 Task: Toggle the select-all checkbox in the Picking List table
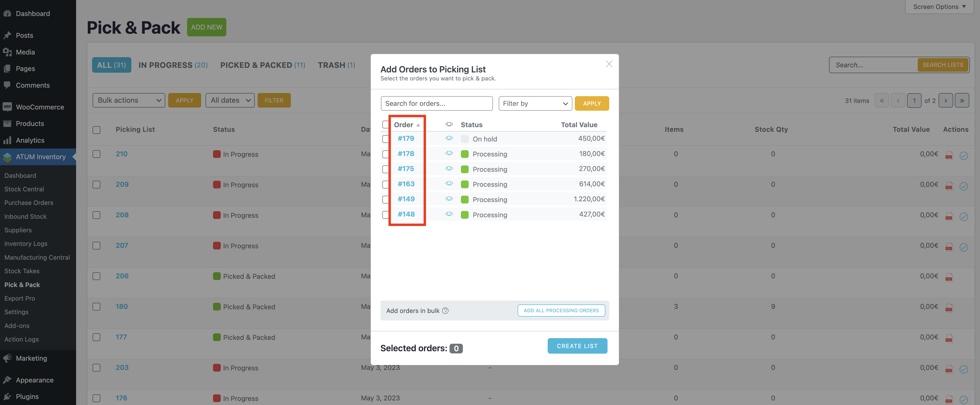pyautogui.click(x=97, y=130)
